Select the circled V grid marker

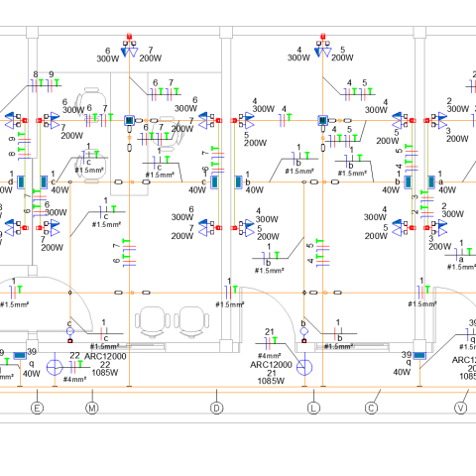(x=461, y=408)
